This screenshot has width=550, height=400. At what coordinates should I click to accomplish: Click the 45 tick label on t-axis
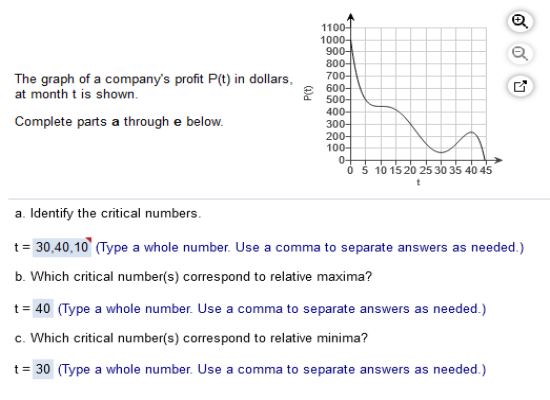(486, 171)
